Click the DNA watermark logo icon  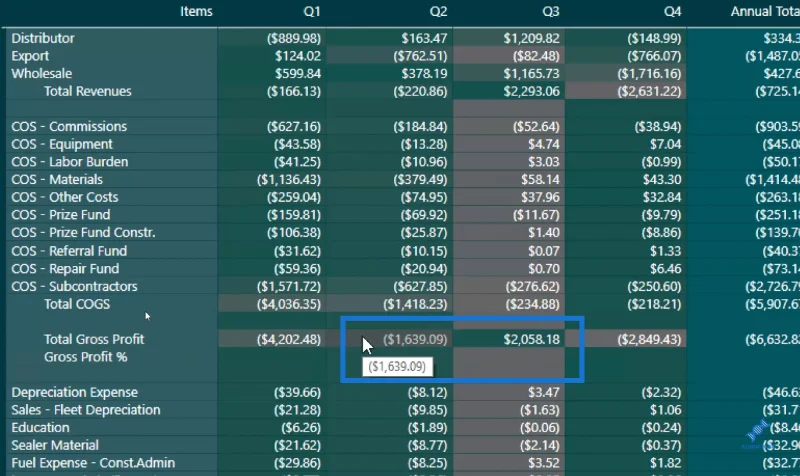(x=758, y=432)
